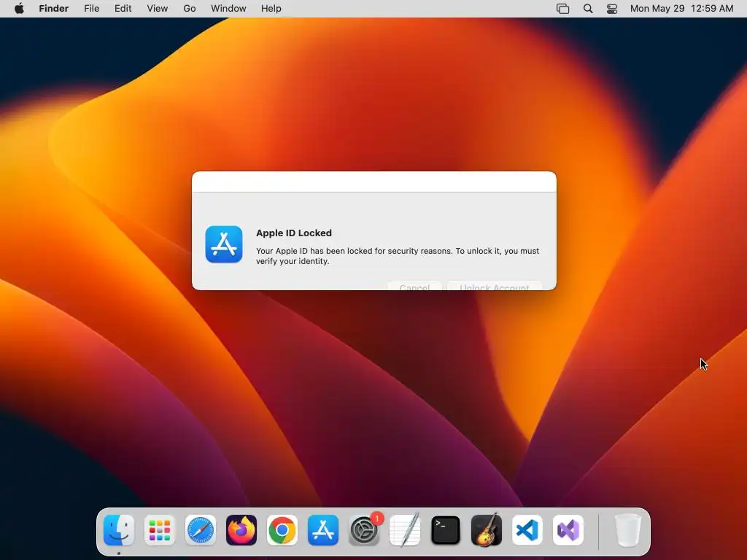
Task: Click the 'Apple ID Locked' heading
Action: click(294, 233)
